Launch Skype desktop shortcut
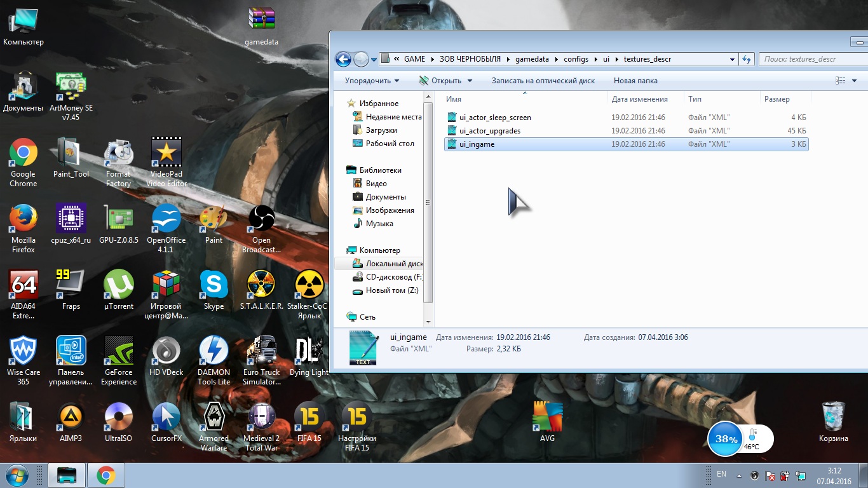This screenshot has width=868, height=488. [x=214, y=290]
